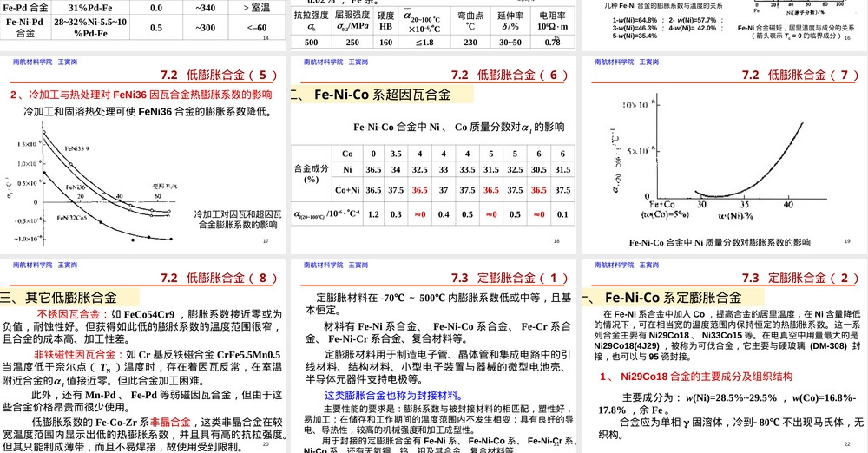Viewport: 868px width, 453px height.
Task: Click the caption 'Fe-Ni-Co 合金中 Ni 质量分数对膨胀系数的影响'
Action: pos(720,243)
